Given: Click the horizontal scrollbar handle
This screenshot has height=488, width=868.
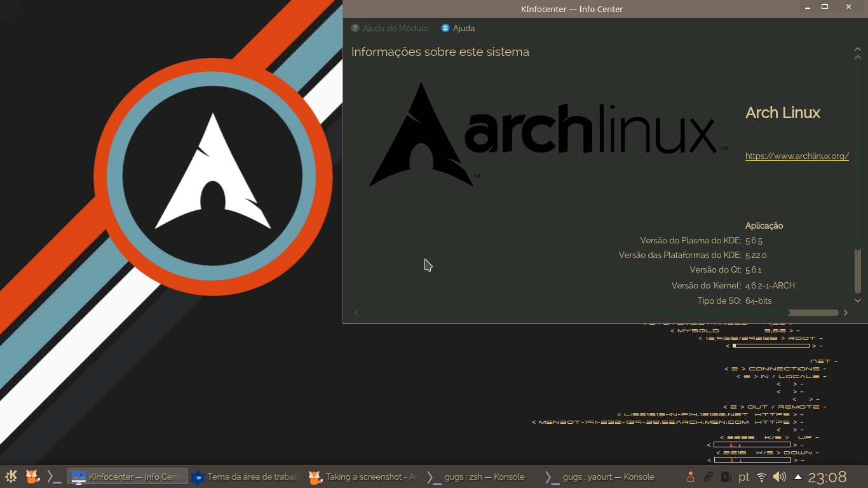Looking at the screenshot, I should [x=576, y=313].
